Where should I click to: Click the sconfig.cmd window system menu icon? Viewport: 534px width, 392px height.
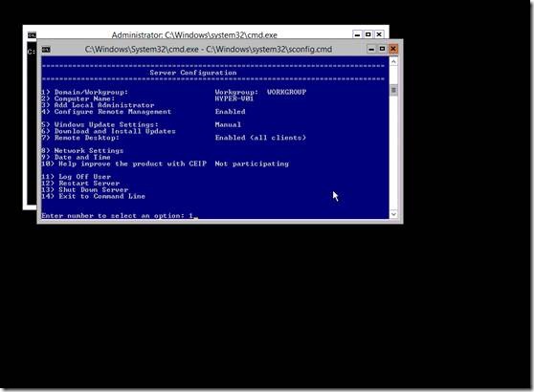coord(46,50)
